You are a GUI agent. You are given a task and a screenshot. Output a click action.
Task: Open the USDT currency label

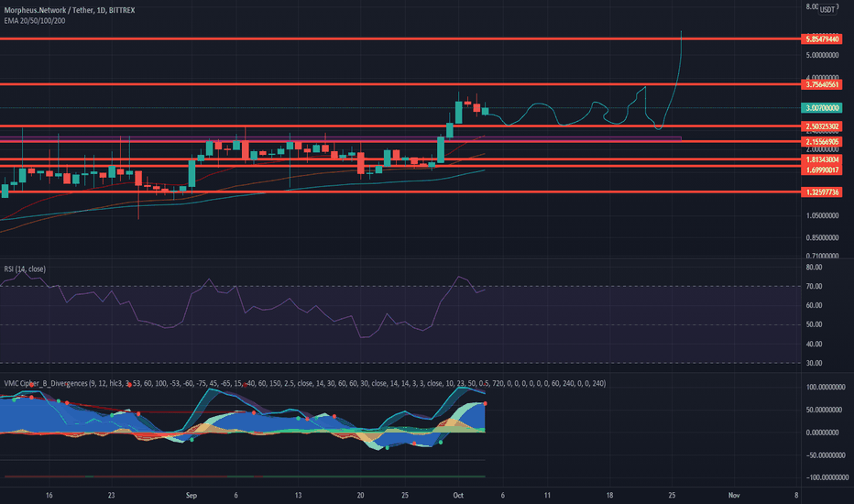[827, 9]
